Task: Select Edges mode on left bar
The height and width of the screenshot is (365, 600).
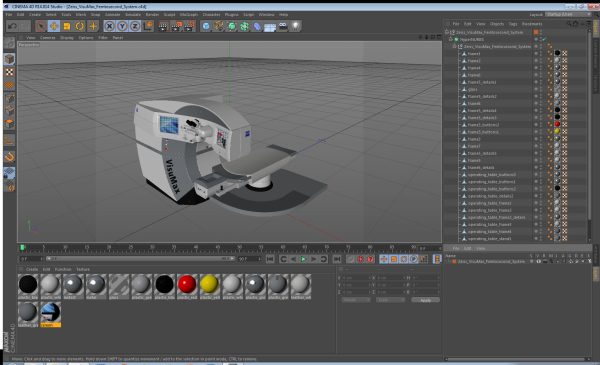Action: tap(10, 111)
